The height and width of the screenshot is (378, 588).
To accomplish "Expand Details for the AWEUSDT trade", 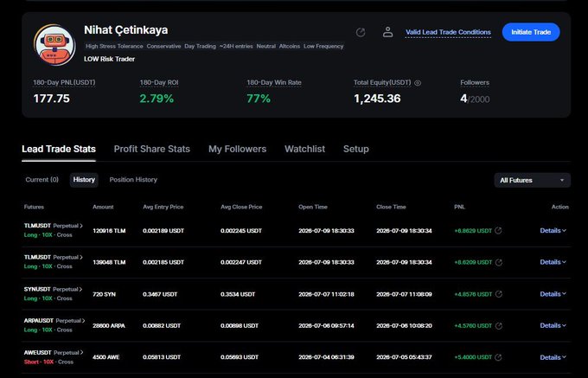I will [x=553, y=357].
